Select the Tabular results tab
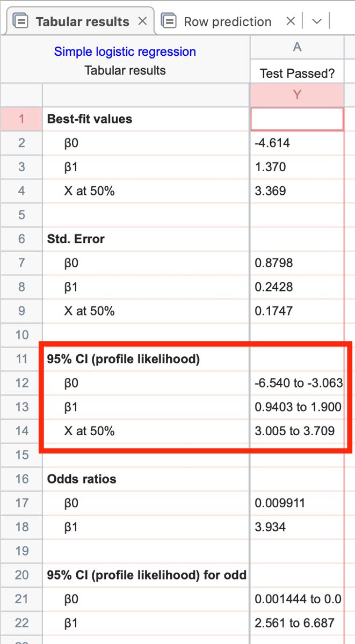Screen dimensions: 355x644 click(x=82, y=21)
